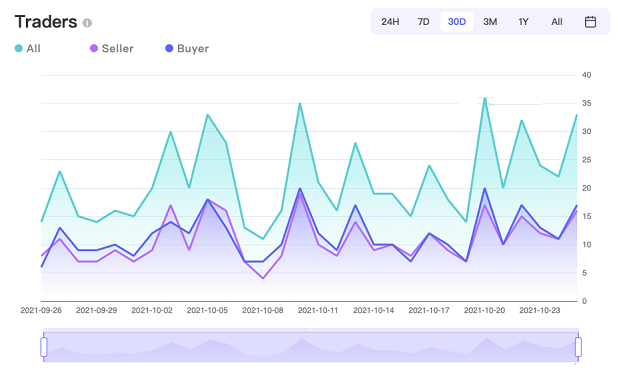Click the 2021-10-11 axis date label

coord(318,311)
